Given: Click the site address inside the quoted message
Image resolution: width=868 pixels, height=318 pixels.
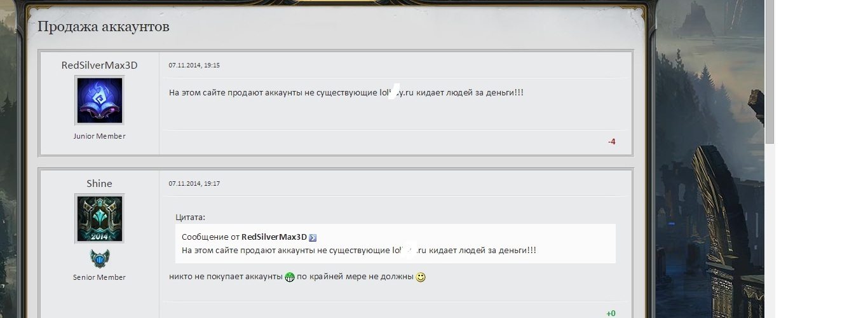Looking at the screenshot, I should pos(410,251).
